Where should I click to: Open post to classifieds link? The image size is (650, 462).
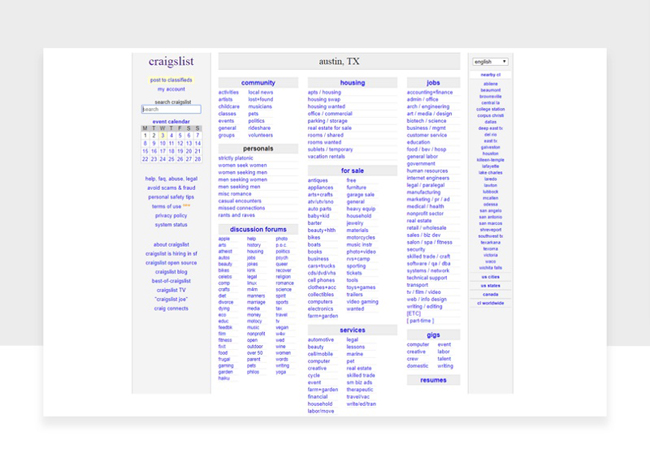pyautogui.click(x=171, y=80)
